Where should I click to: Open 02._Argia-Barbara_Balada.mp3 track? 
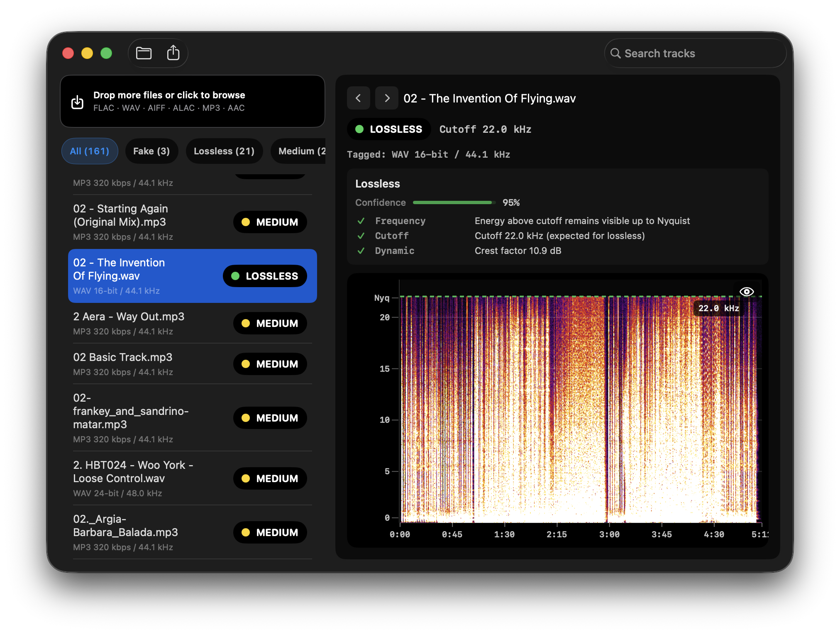(x=193, y=532)
